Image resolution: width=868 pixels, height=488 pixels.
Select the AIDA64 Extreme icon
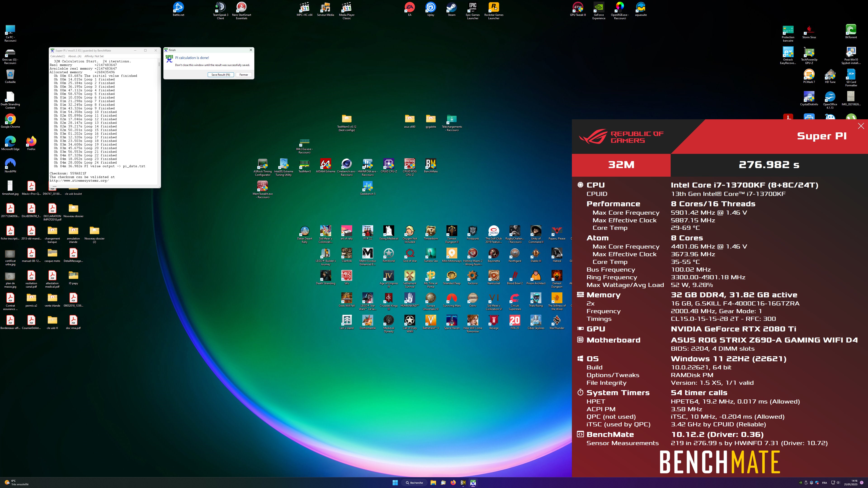(325, 166)
